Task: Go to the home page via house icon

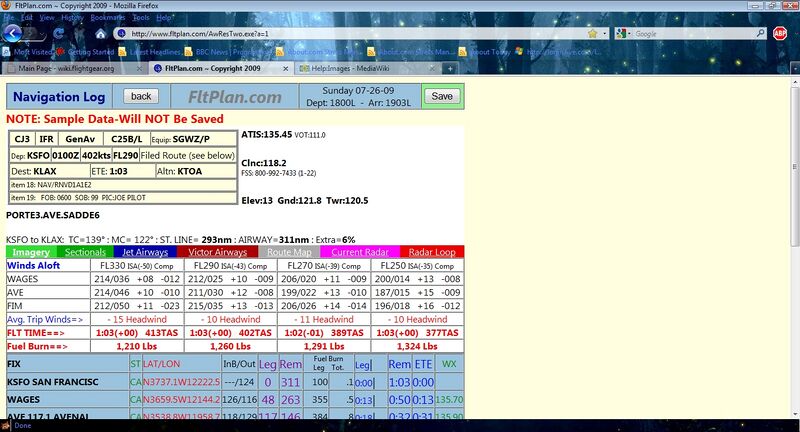Action: 101,34
